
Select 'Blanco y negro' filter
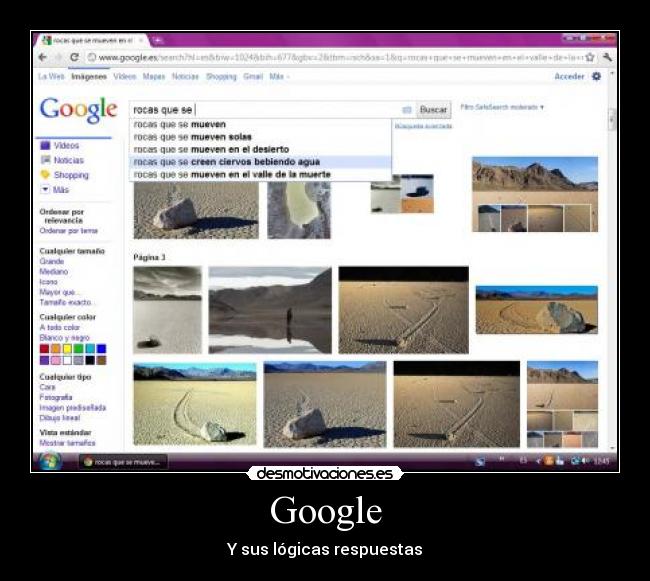click(x=64, y=338)
